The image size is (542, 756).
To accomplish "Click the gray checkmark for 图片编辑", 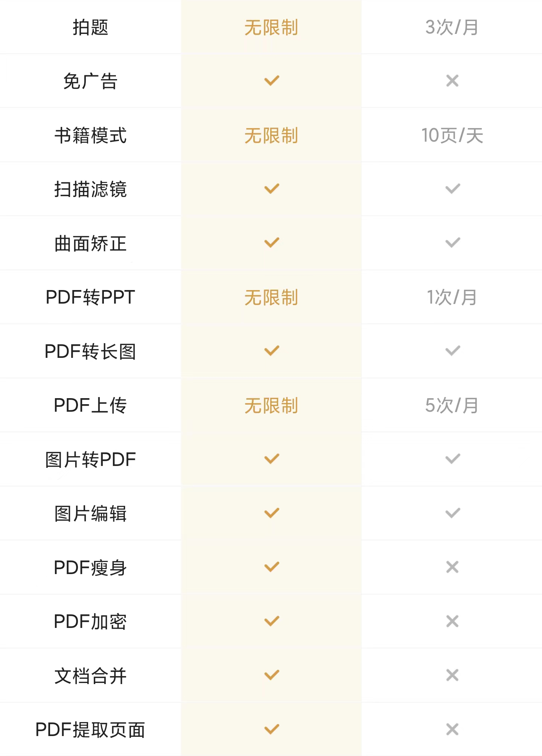I will 452,513.
